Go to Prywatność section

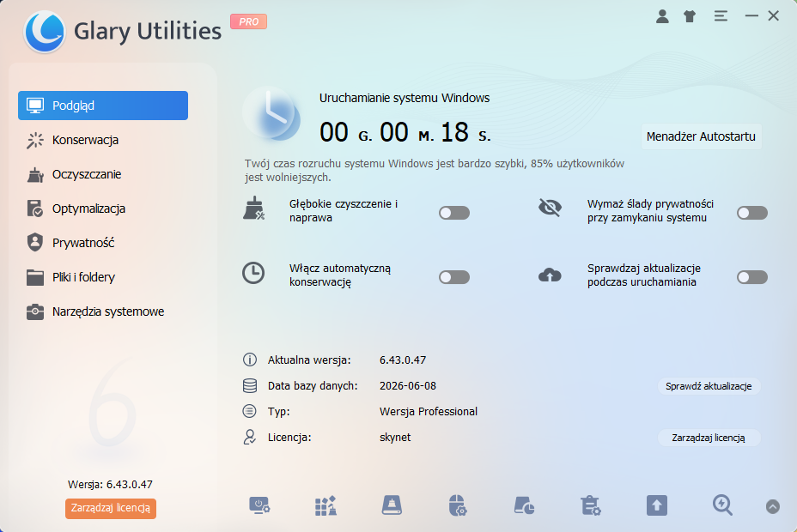click(x=103, y=243)
